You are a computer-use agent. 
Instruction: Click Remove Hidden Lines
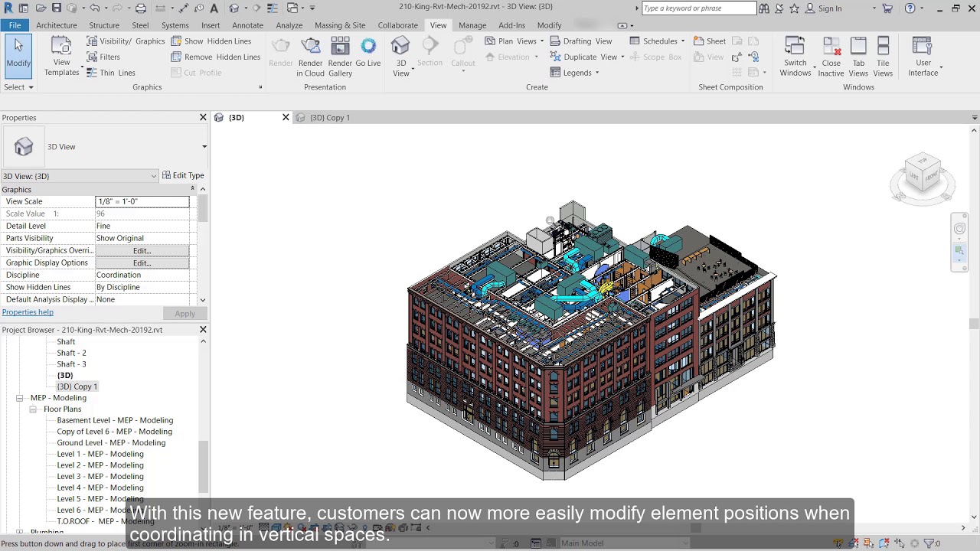coord(215,57)
